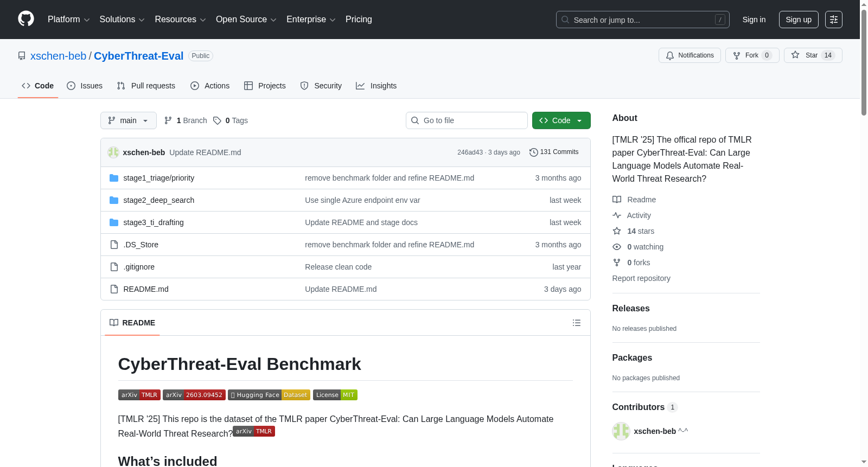
Task: Click the Hugging Face Dataset badge
Action: click(x=269, y=395)
